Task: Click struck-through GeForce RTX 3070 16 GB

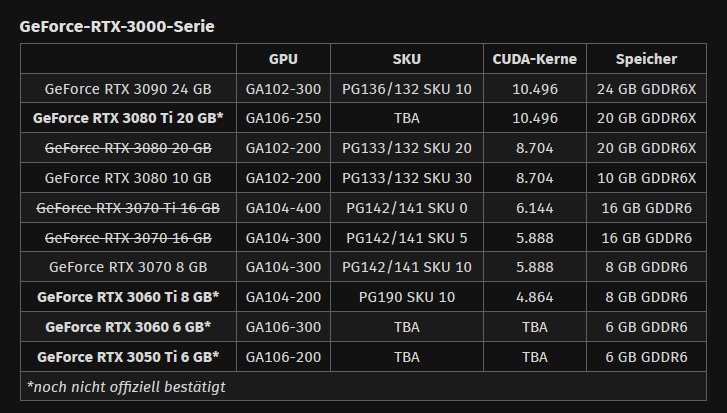Action: click(x=128, y=238)
